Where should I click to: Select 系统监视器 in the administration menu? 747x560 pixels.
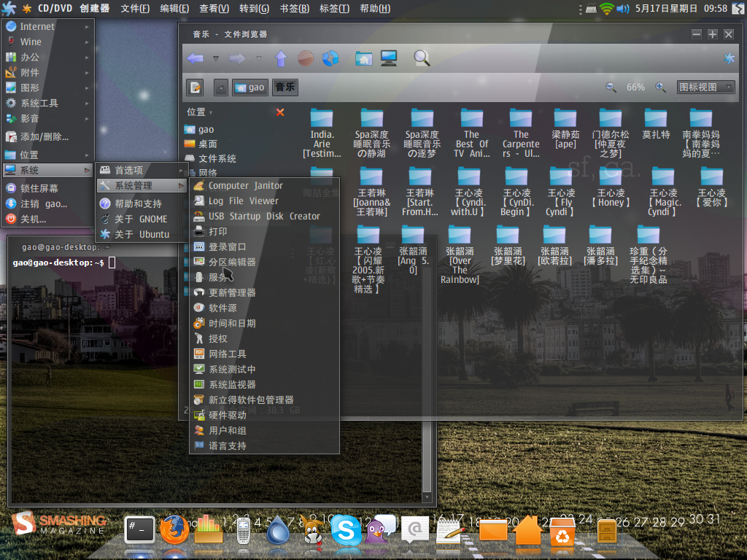click(264, 385)
